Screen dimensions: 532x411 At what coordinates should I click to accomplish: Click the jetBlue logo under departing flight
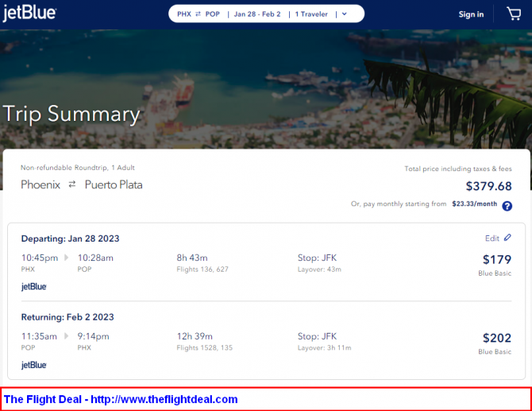pyautogui.click(x=34, y=286)
